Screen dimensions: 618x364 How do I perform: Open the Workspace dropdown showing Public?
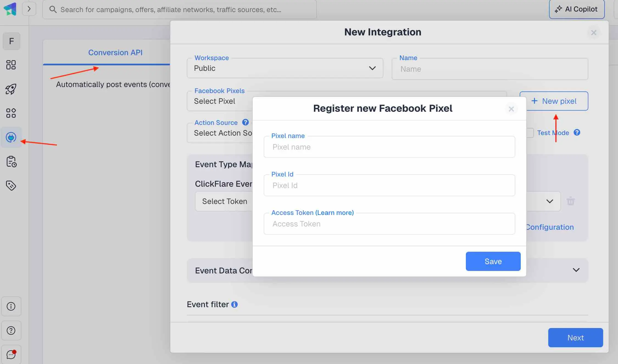coord(285,68)
